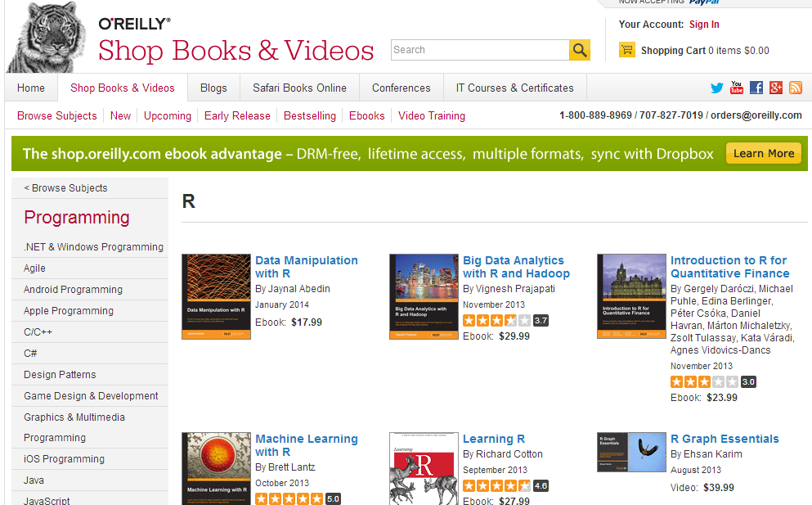Open the Facebook page icon

(756, 88)
